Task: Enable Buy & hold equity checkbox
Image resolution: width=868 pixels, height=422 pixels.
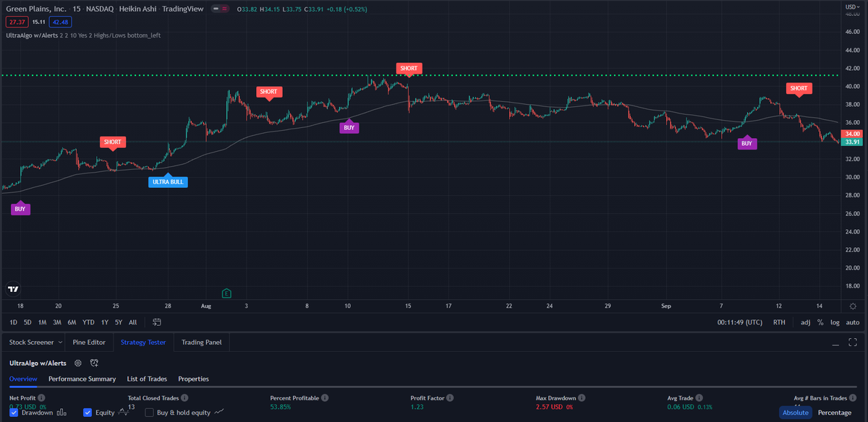Action: click(x=150, y=413)
